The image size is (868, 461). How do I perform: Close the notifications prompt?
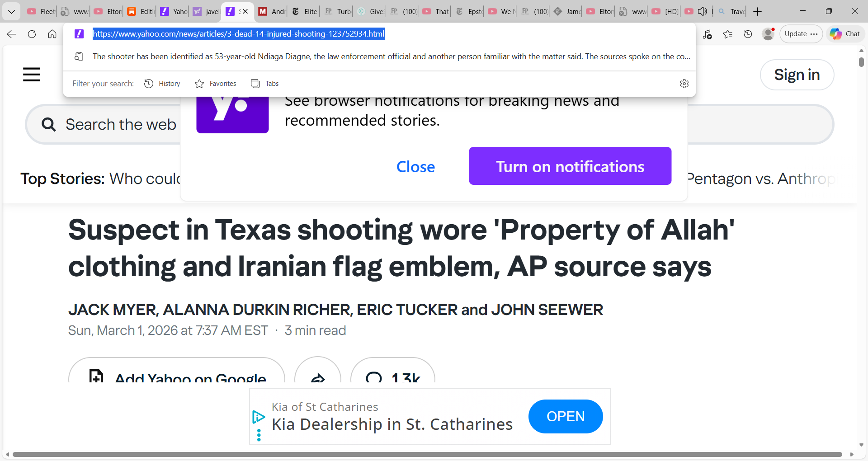[x=415, y=167]
